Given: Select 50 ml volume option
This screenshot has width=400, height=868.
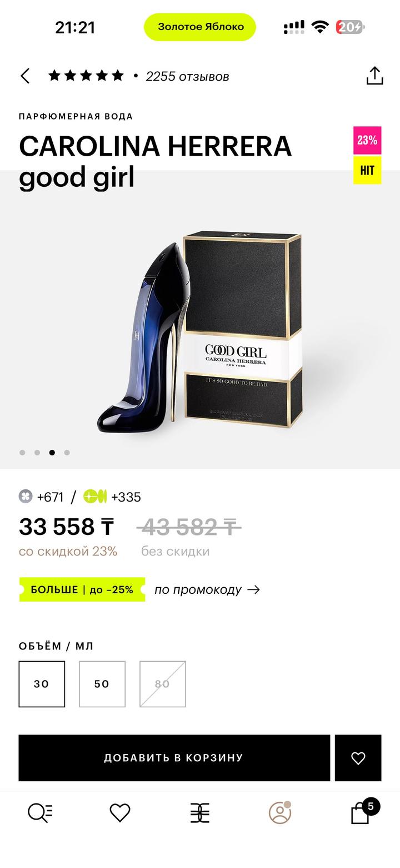Looking at the screenshot, I should point(102,684).
